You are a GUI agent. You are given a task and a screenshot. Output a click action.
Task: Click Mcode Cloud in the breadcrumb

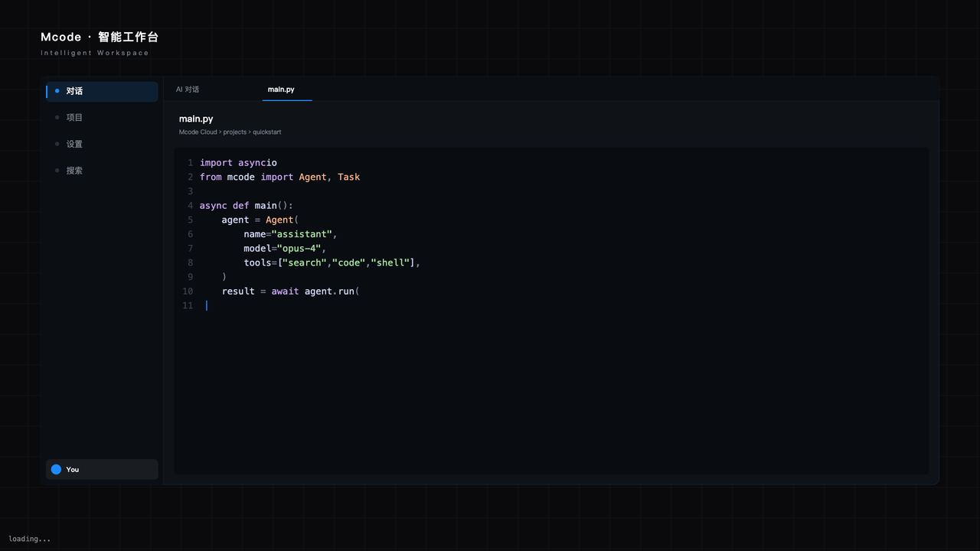198,132
